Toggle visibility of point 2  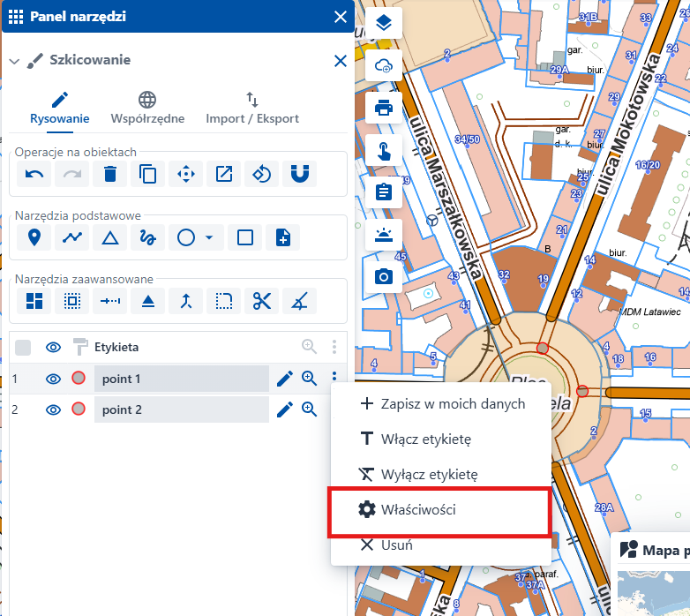pos(53,409)
